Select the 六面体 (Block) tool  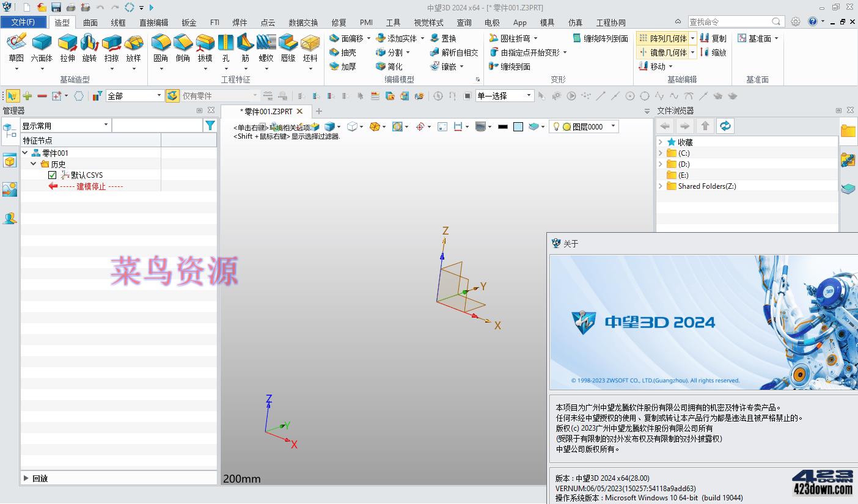[x=41, y=49]
